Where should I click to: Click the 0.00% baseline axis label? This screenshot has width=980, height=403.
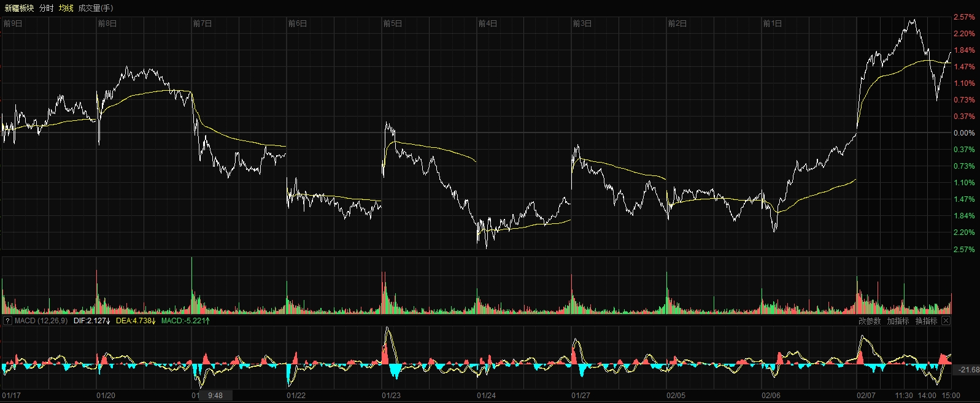[964, 133]
